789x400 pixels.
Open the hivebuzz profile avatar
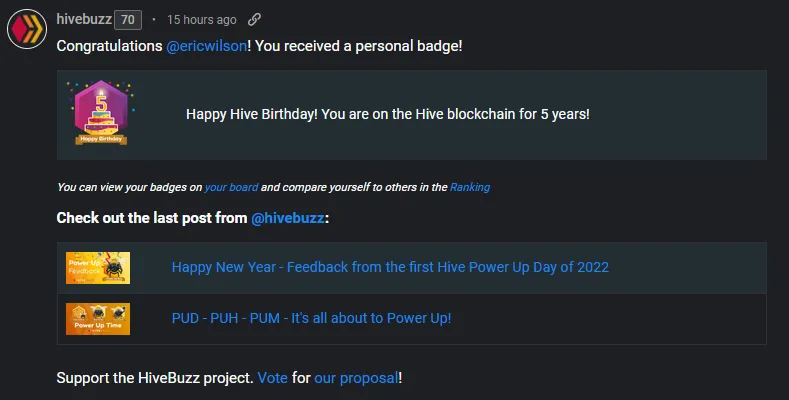(27, 29)
